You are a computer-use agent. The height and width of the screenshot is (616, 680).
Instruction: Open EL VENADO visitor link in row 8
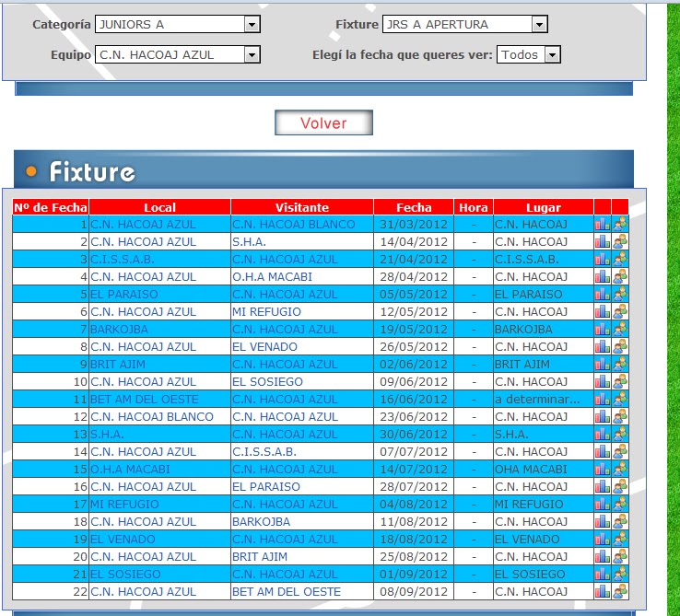(x=264, y=346)
